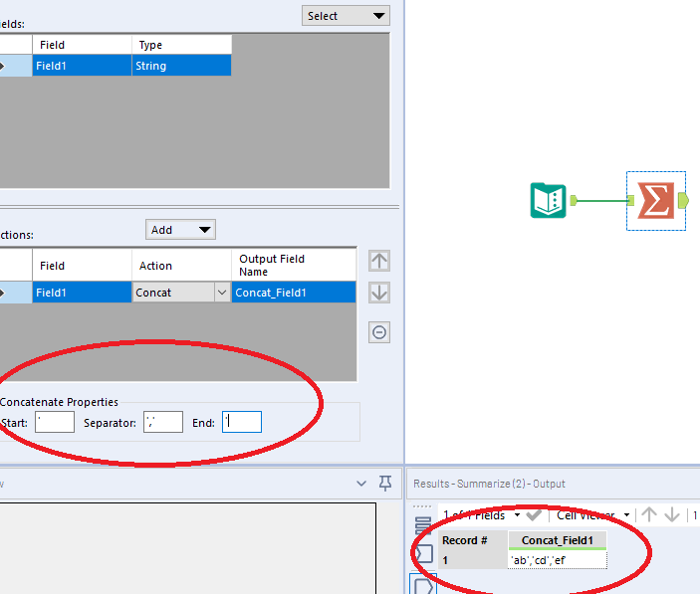Click the Field1 cell in the fields table
This screenshot has height=594, width=700.
tap(82, 66)
